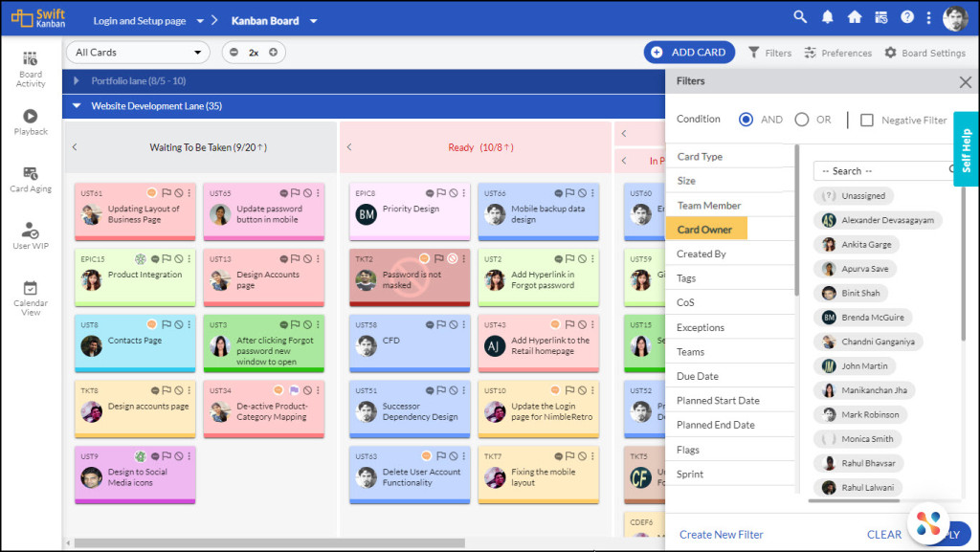Expand the Portfolio lane
This screenshot has width=980, height=552.
click(76, 81)
